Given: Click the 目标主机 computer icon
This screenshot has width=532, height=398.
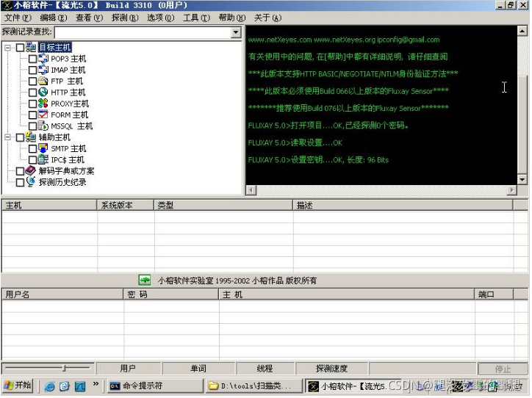Looking at the screenshot, I should [31, 48].
